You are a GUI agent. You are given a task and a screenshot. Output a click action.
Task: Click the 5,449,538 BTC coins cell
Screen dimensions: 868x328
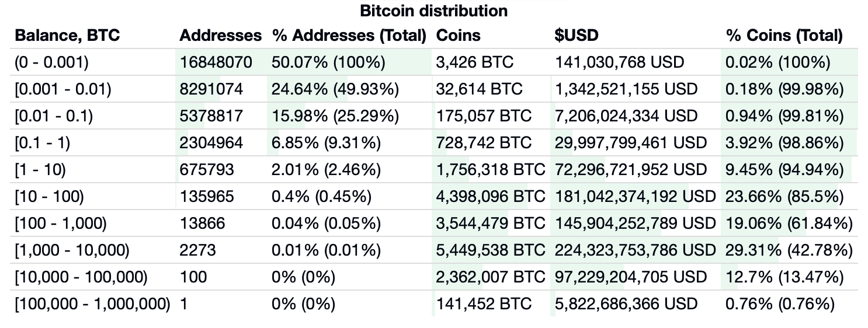(x=490, y=250)
